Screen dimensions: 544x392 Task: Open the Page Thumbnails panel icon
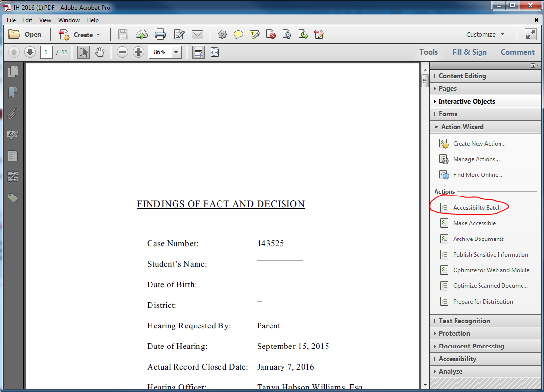[13, 72]
